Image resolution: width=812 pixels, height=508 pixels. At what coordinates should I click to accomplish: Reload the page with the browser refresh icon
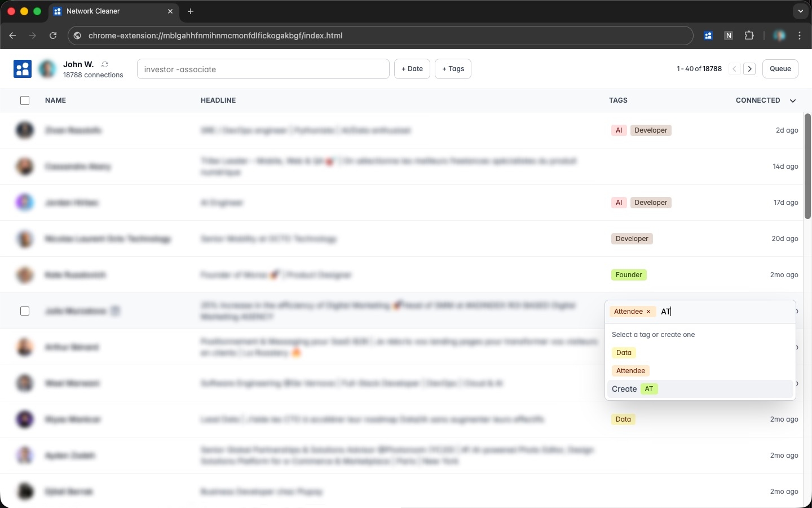click(52, 36)
